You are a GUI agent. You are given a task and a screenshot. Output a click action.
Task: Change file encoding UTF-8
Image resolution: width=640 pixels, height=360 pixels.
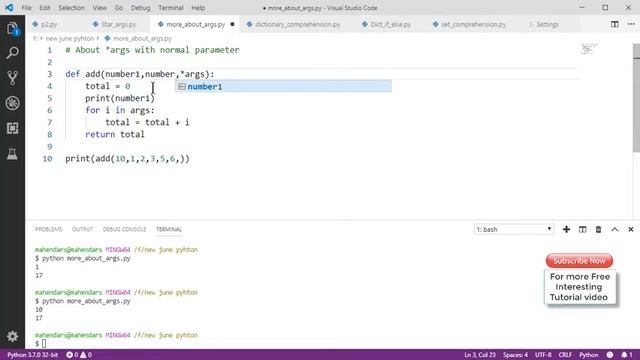coord(543,355)
